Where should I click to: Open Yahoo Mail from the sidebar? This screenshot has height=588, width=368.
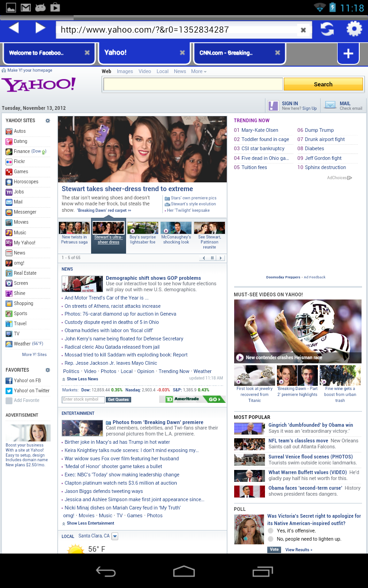[9, 202]
